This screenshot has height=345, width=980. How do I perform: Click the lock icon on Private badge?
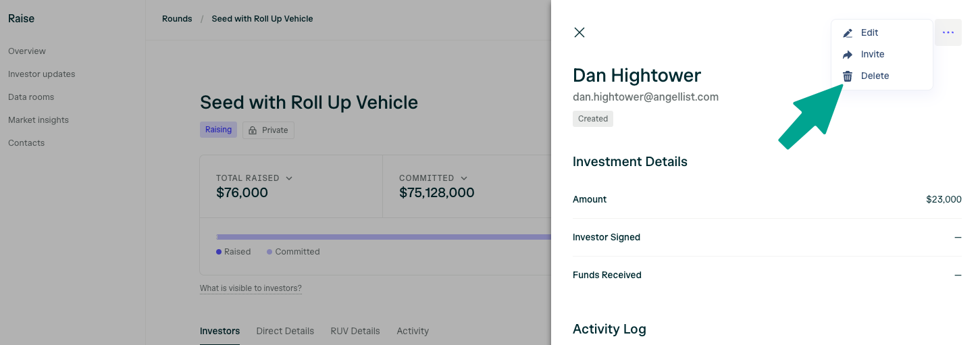click(x=253, y=130)
